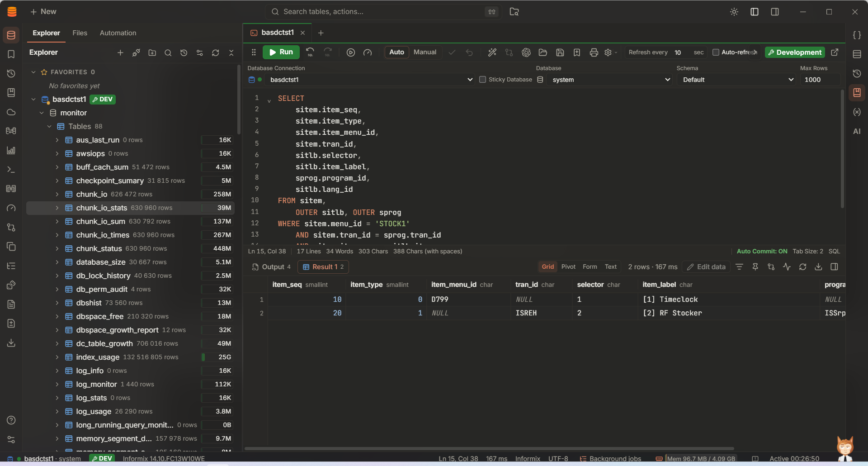Click the print icon in editor toolbar
Screen dimensions: 868x466
coord(594,52)
